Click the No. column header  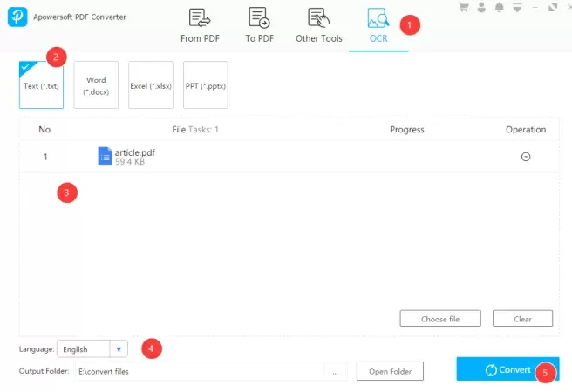click(45, 129)
